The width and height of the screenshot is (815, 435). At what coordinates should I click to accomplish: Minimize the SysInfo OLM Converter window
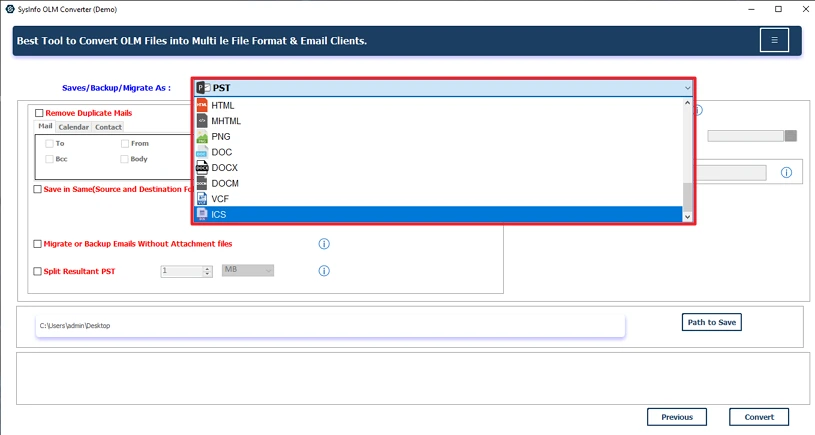pos(752,9)
